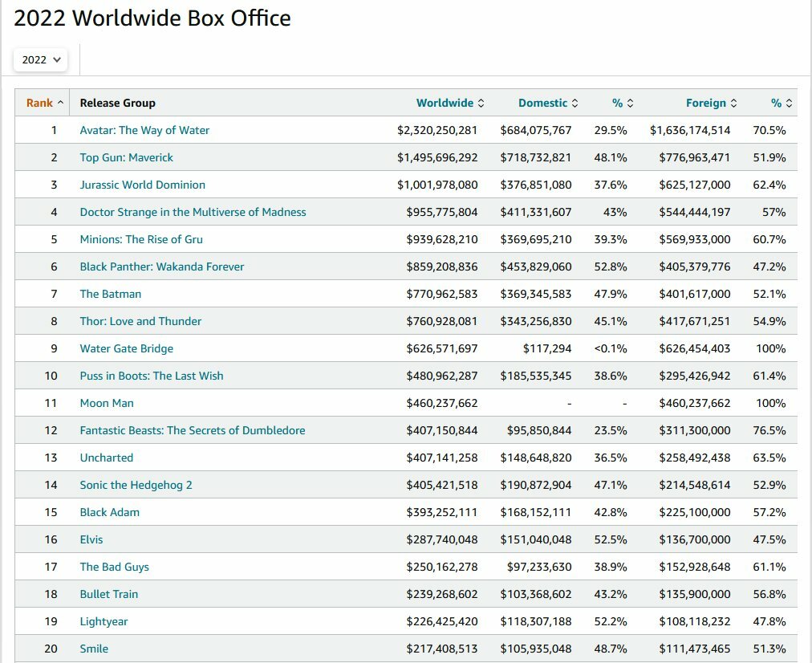Select Top Gun domestic $718,732,821

coord(535,157)
